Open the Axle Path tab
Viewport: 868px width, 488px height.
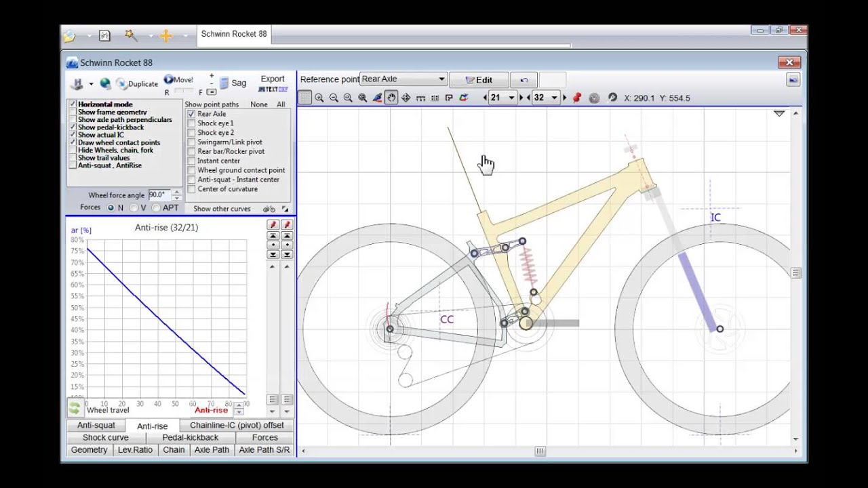212,450
